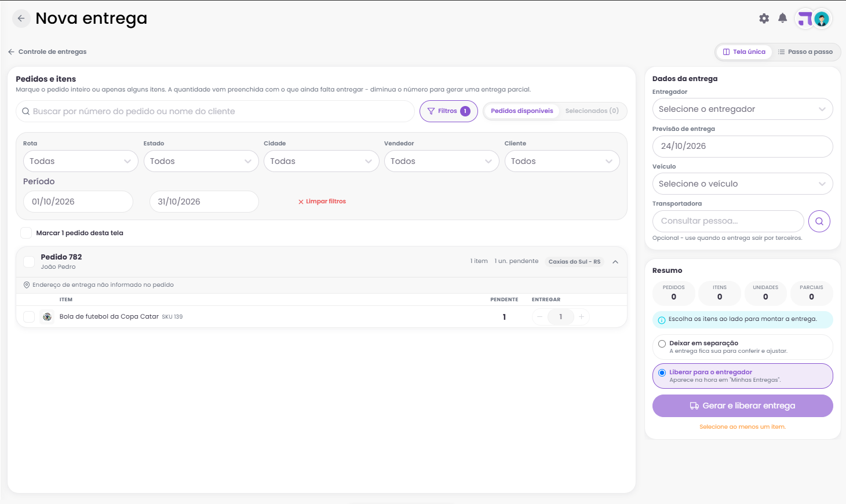Focus the order search field

tap(215, 111)
